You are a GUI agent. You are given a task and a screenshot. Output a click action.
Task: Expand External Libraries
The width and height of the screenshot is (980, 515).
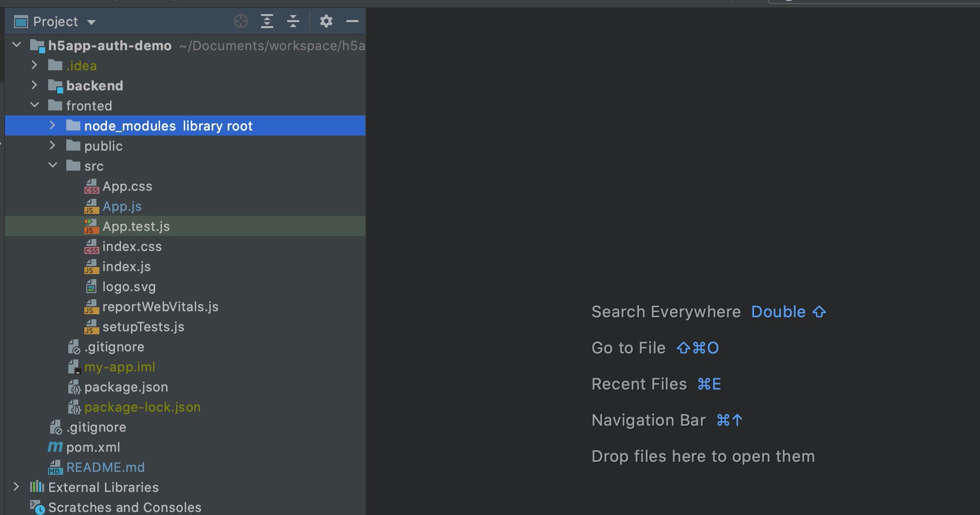17,486
